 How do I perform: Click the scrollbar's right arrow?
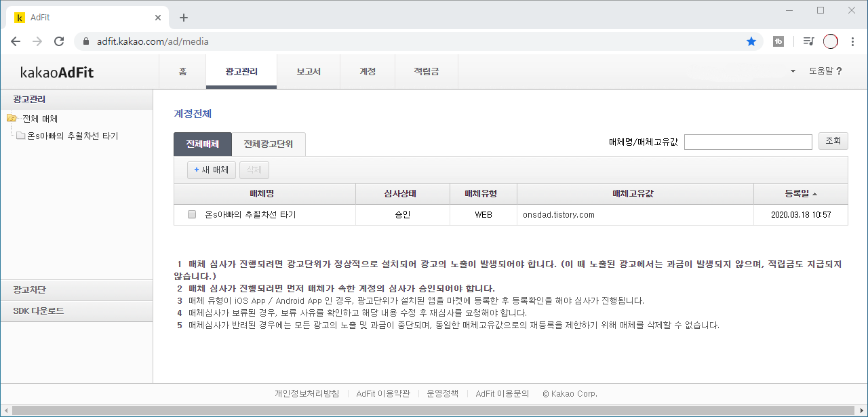point(863,411)
